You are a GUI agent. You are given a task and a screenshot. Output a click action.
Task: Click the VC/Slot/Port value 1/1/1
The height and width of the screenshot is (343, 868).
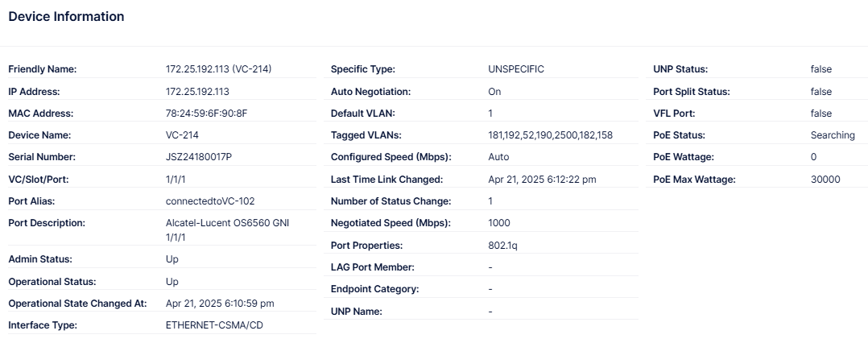coord(176,180)
